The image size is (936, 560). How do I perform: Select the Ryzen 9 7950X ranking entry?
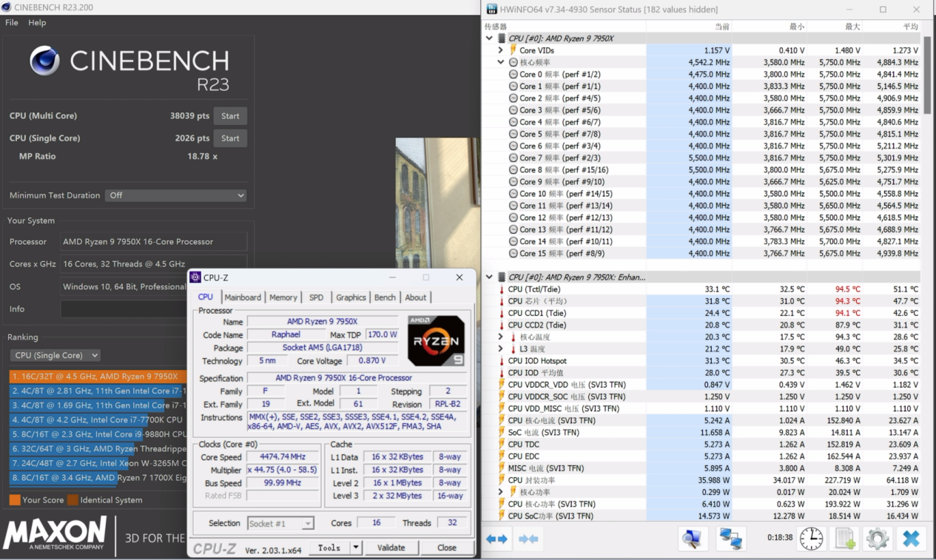pyautogui.click(x=98, y=377)
